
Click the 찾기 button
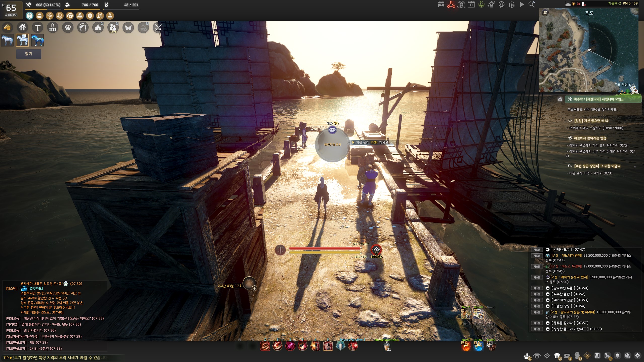coord(29,54)
